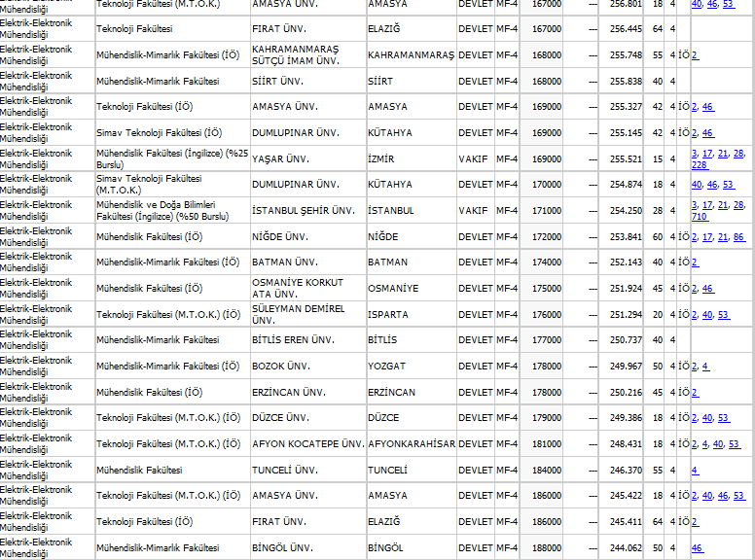Click the 184000 rank cell for Tunceli
The width and height of the screenshot is (755, 560).
click(546, 470)
